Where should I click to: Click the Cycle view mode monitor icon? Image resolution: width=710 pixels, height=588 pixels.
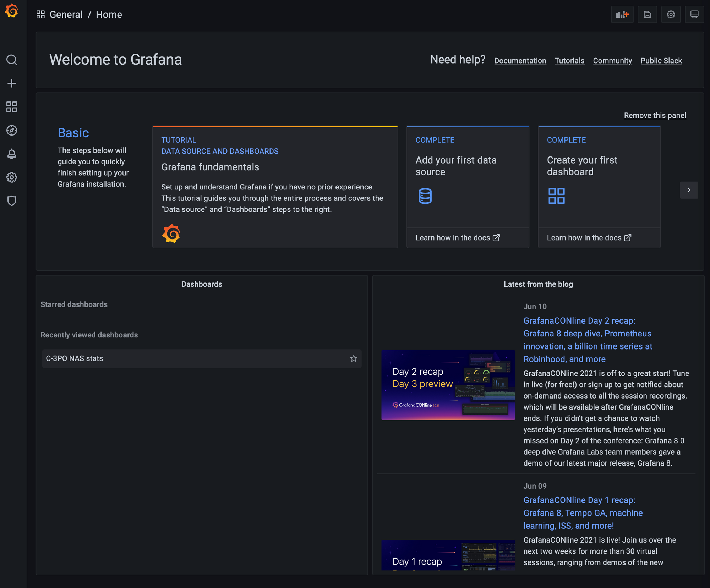(x=694, y=15)
